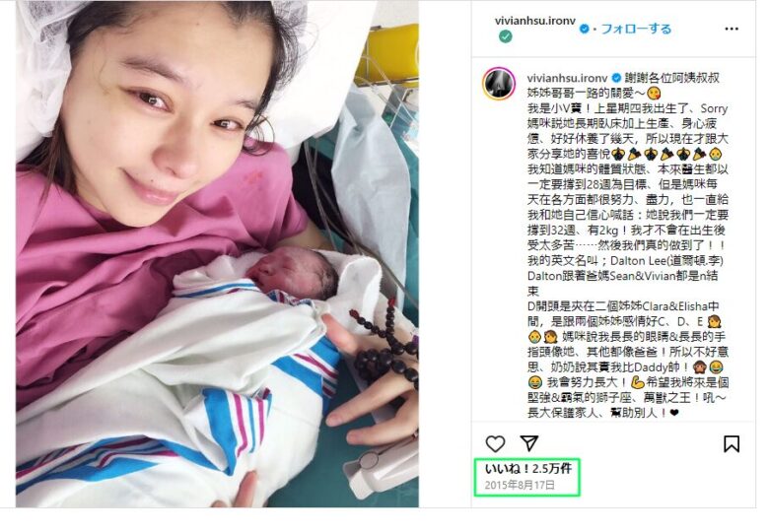769x532 pixels.
Task: Click the girl emoji after C、D、E
Action: 715,322
